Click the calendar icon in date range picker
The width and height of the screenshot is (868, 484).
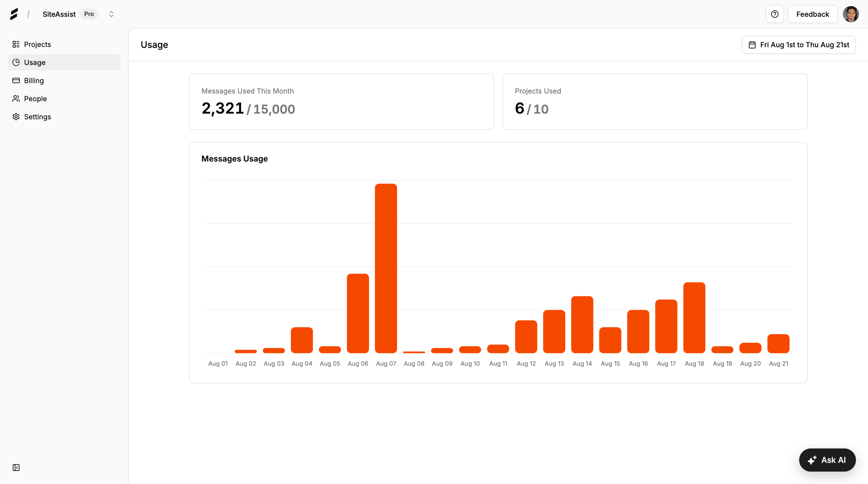(753, 44)
